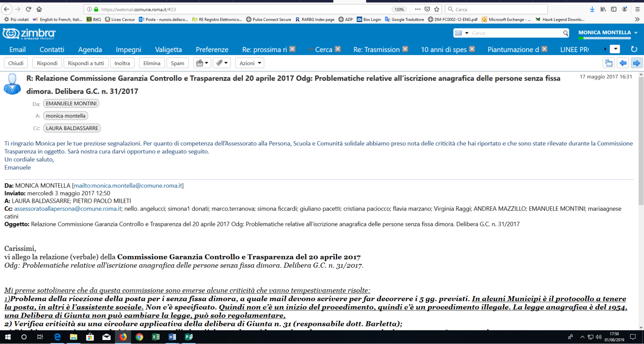Viewport: 644px width, 344px height.
Task: Click the 133% zoom level indicator
Action: coord(399,9)
